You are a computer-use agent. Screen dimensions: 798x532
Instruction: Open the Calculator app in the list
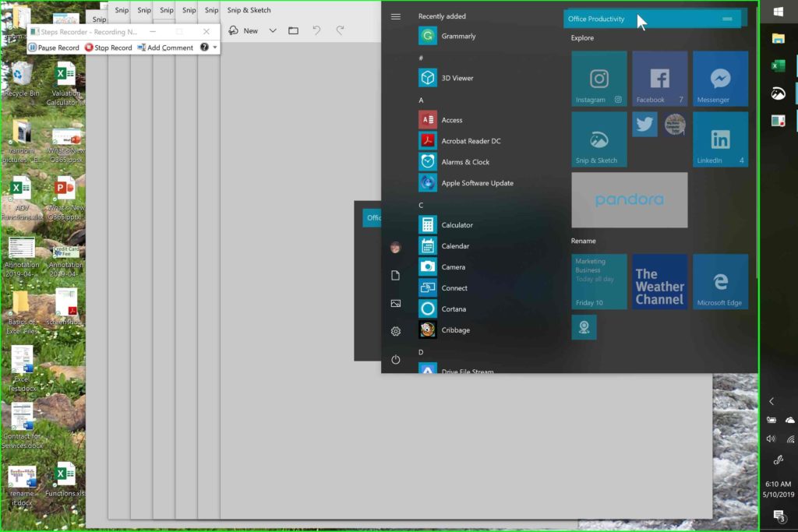(446, 225)
